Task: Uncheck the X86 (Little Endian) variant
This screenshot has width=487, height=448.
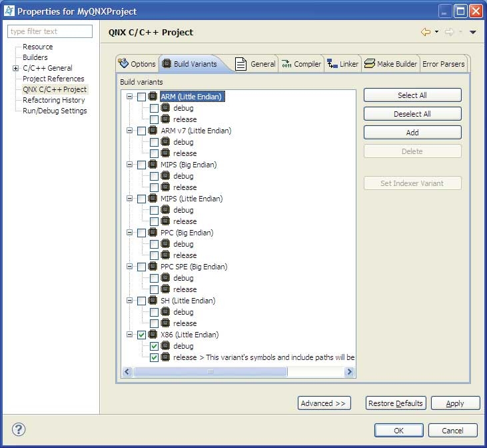Action: click(141, 335)
